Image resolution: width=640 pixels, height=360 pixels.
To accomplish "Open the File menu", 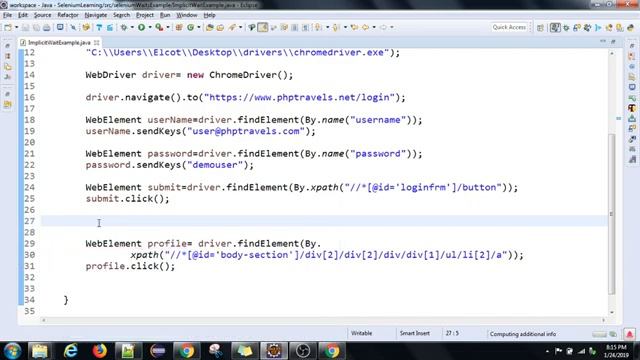I will click(x=7, y=15).
